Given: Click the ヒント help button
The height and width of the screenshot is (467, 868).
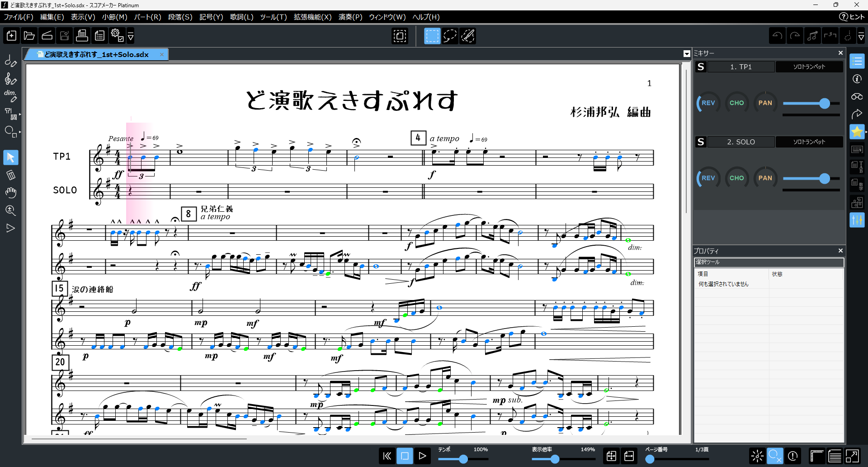Looking at the screenshot, I should coord(852,17).
